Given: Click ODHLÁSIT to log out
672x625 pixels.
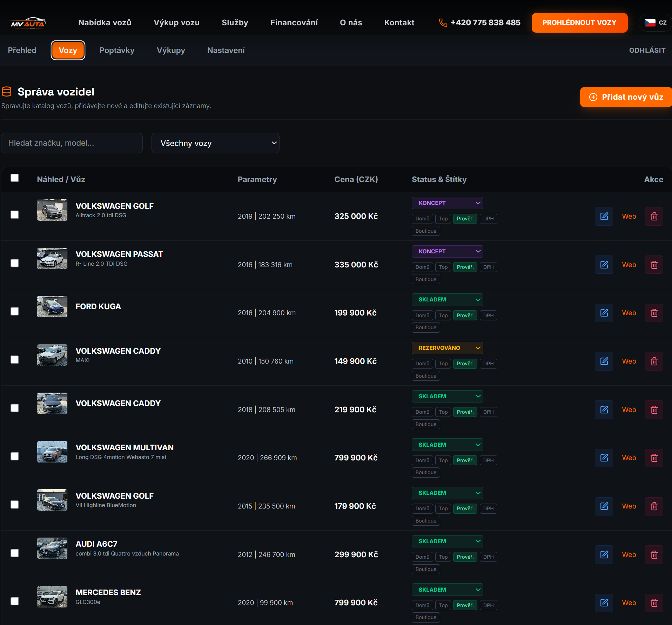Looking at the screenshot, I should pyautogui.click(x=647, y=50).
